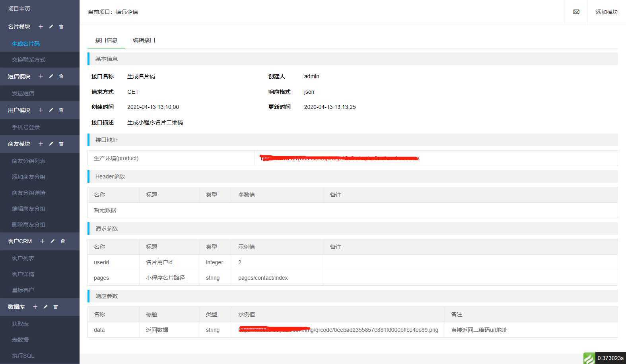Click the 名片用户id title cell
This screenshot has width=626, height=364.
170,262
